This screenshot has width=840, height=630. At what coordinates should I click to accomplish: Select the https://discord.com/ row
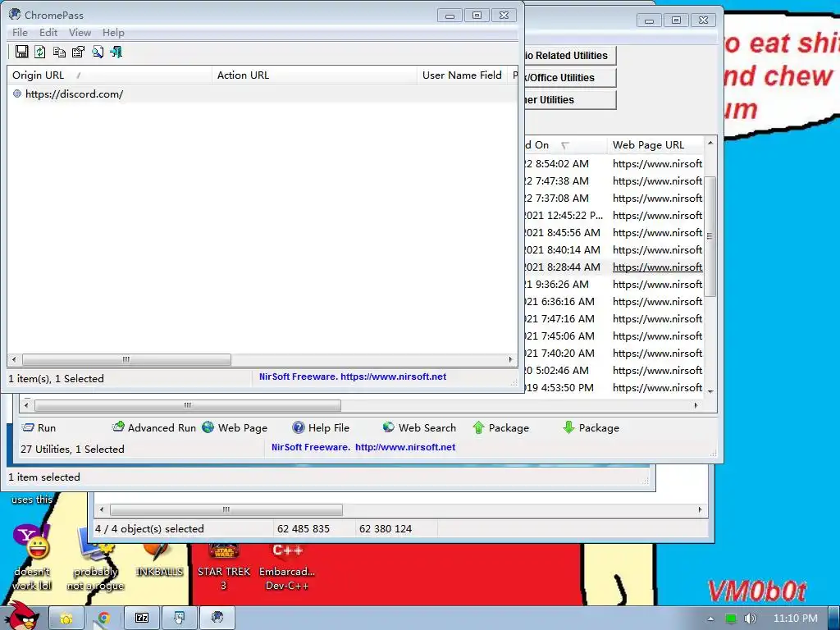[262, 94]
